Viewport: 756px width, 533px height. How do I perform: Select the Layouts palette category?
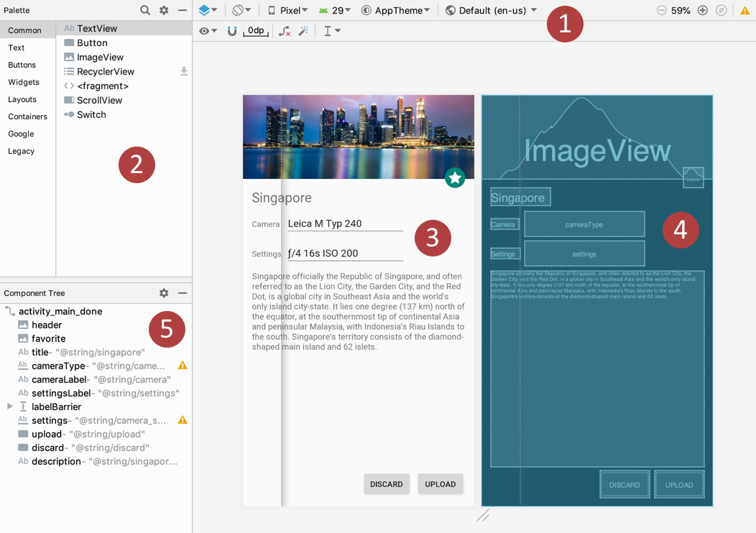[22, 99]
